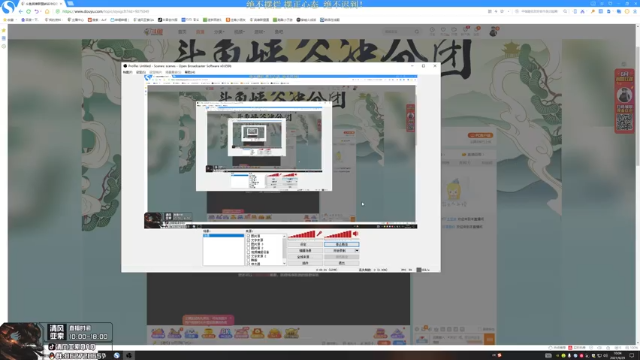Open the first OBS menu (文件)
This screenshot has height=360, width=640.
[x=128, y=72]
